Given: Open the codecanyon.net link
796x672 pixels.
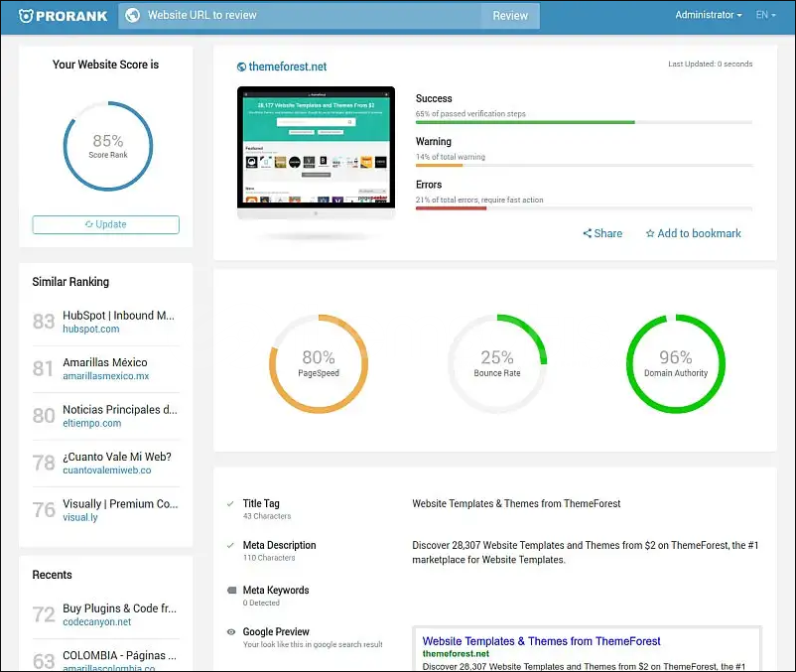Looking at the screenshot, I should coord(96,622).
